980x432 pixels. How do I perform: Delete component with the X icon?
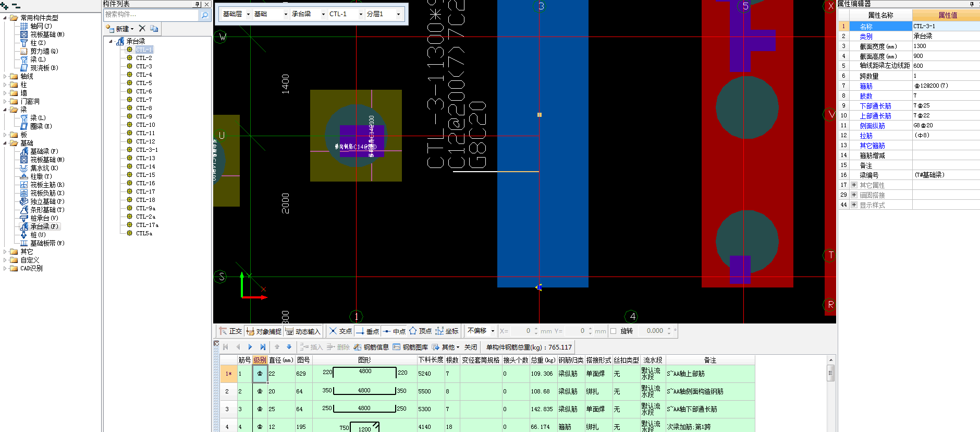point(142,29)
